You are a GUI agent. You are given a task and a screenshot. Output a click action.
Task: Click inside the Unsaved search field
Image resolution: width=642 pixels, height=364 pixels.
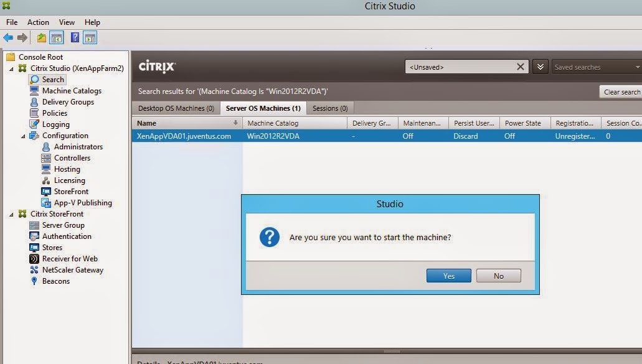461,66
